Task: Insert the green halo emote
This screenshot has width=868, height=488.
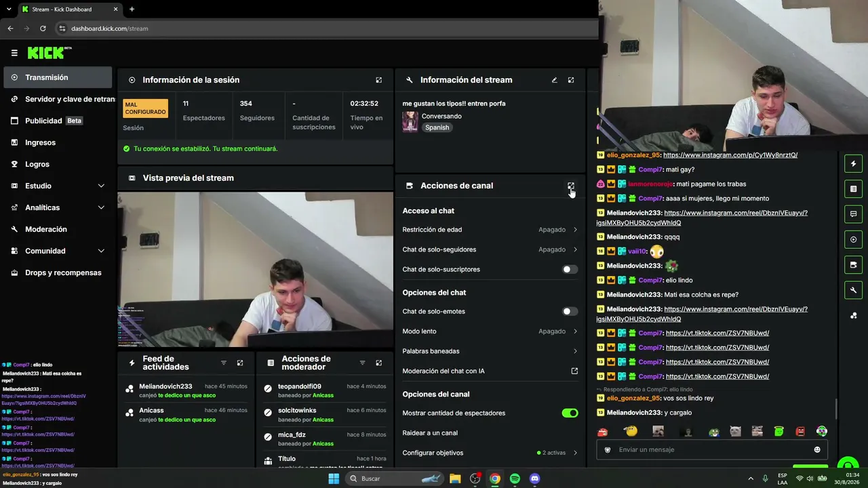Action: click(778, 431)
